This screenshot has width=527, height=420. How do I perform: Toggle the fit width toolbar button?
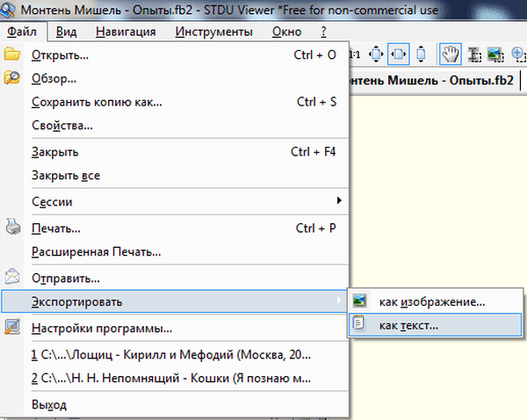tap(398, 54)
